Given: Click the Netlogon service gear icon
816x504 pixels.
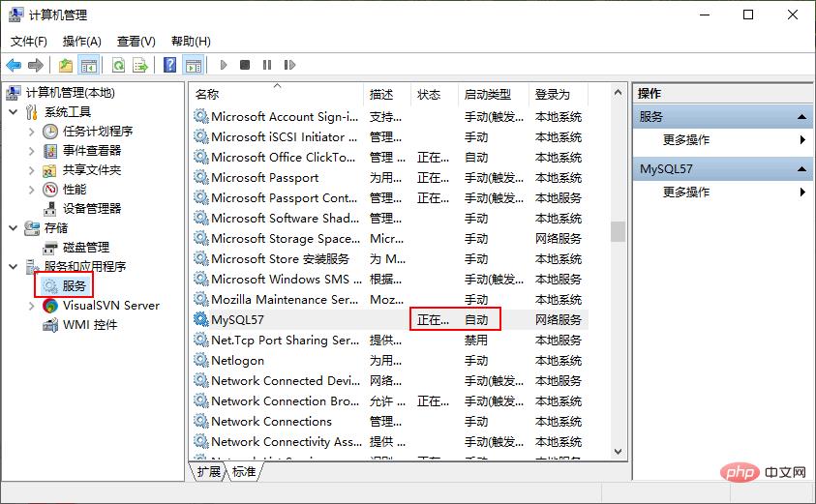Looking at the screenshot, I should (201, 360).
